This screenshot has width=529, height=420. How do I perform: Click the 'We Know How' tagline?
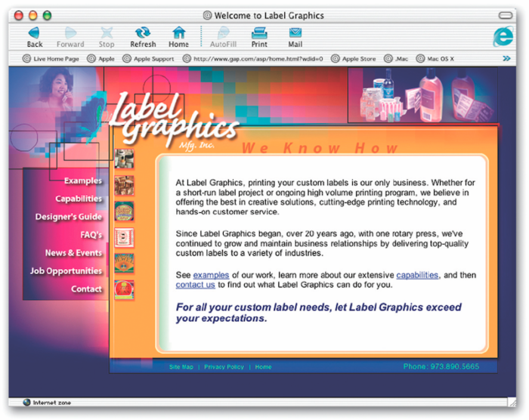pos(320,148)
